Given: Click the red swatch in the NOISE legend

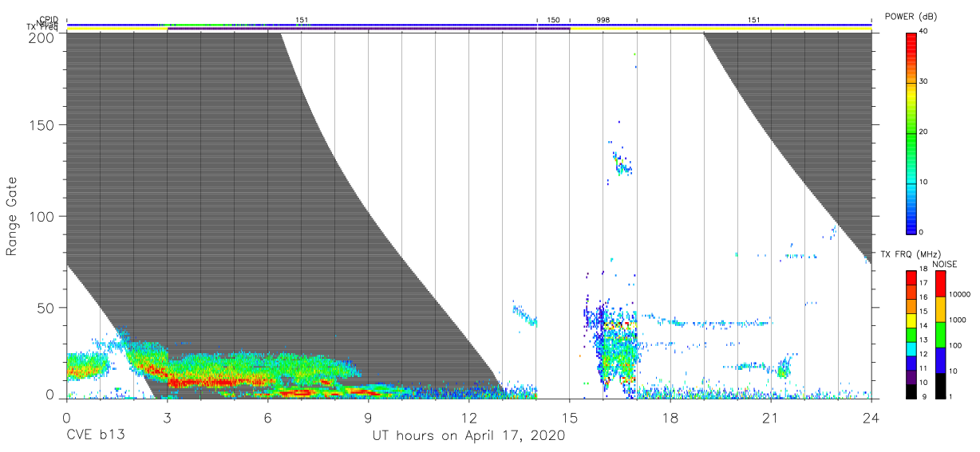Looking at the screenshot, I should [940, 284].
